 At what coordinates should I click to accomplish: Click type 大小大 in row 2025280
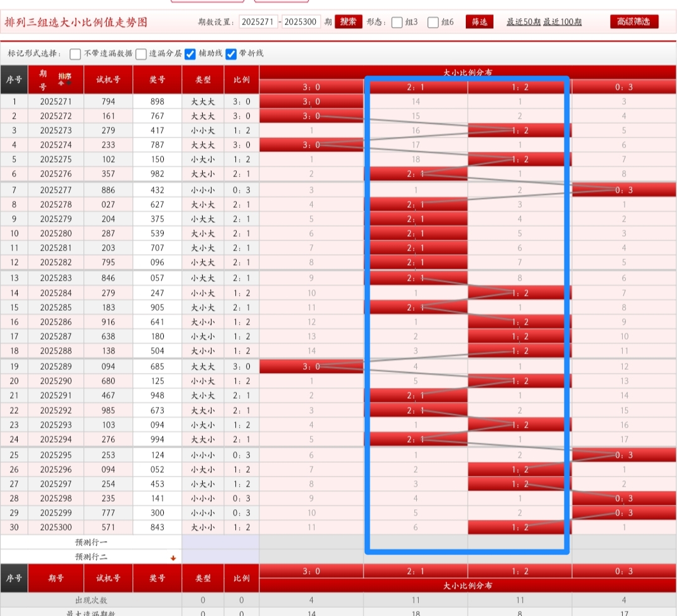click(x=203, y=234)
